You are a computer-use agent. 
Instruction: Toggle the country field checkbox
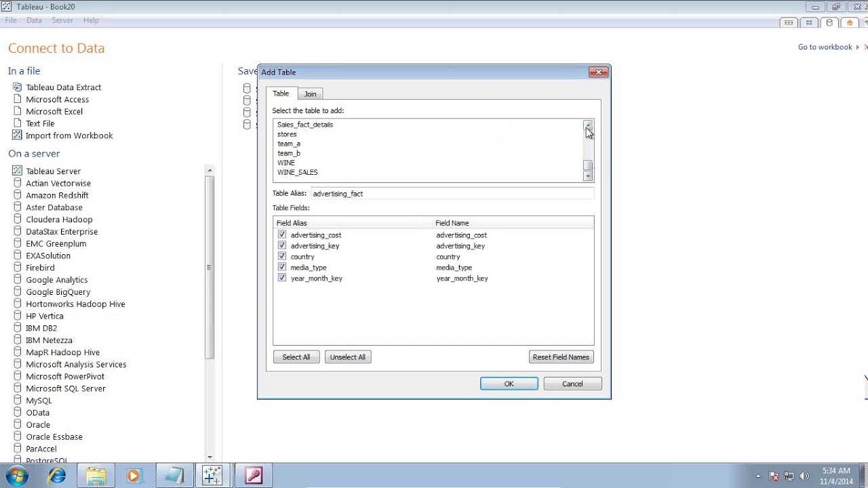point(282,256)
